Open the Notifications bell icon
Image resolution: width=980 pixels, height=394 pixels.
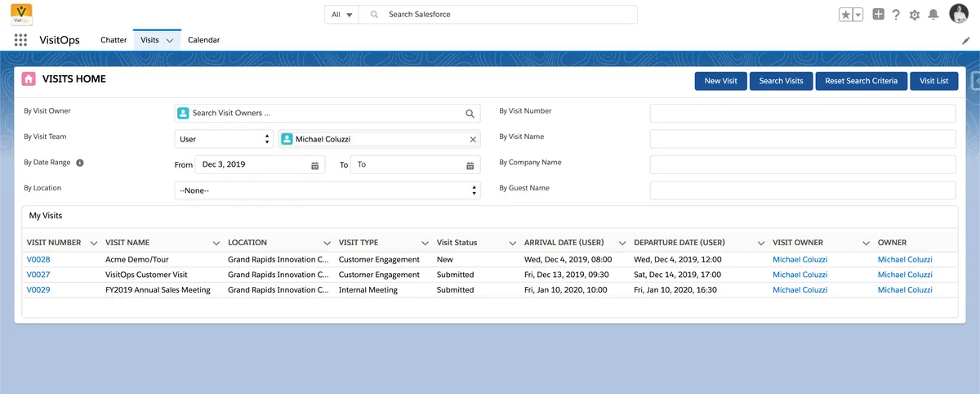tap(933, 15)
